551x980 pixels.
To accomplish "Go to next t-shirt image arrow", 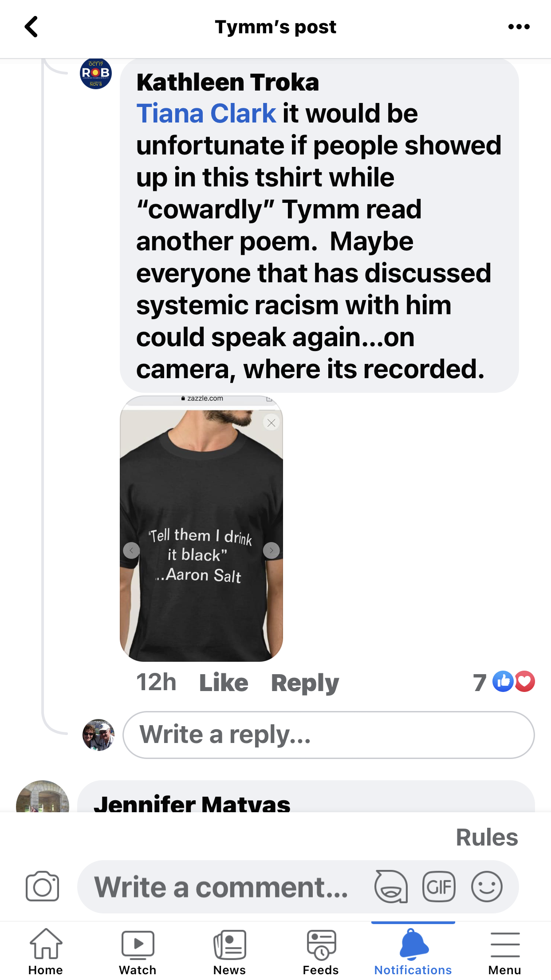I will click(x=271, y=550).
